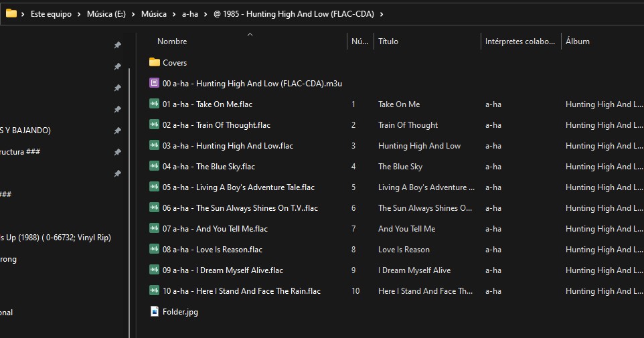Click the 'I Dream Myself Alive' title cell
This screenshot has width=644, height=338.
tap(414, 270)
